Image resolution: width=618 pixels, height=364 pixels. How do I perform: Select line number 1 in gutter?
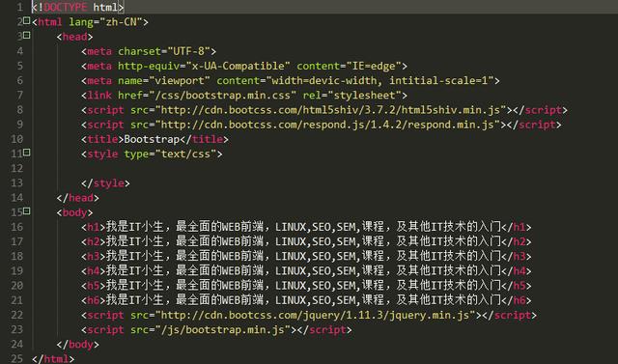pos(19,7)
